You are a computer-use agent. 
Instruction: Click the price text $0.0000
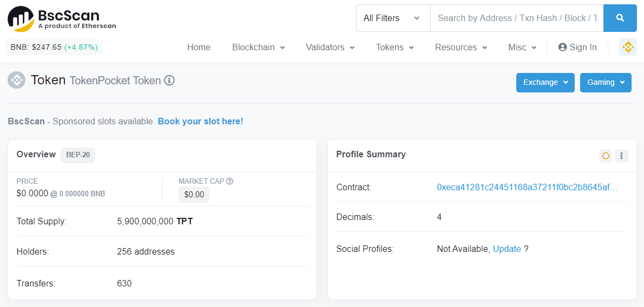point(32,193)
